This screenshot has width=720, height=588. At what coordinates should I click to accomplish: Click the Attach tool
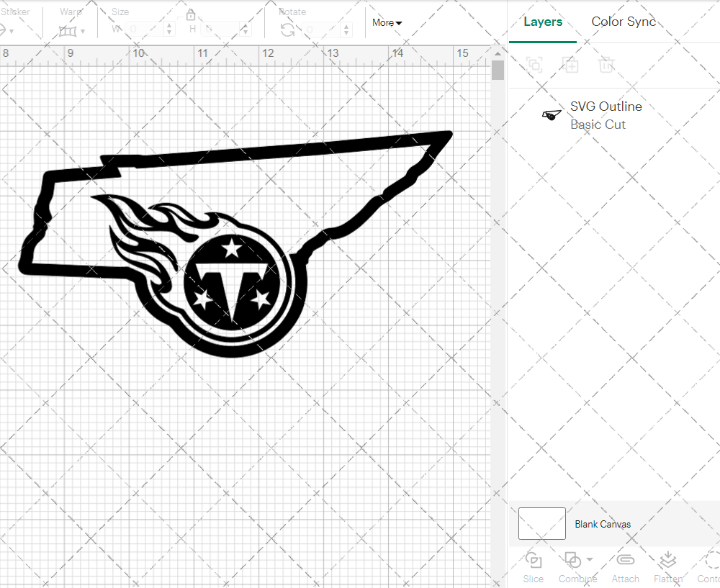(626, 567)
